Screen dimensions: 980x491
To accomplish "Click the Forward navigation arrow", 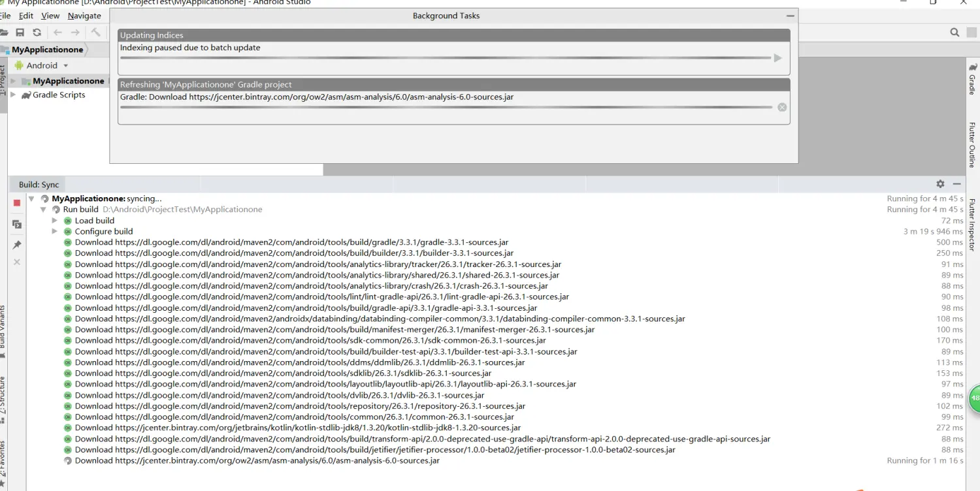I will [75, 33].
